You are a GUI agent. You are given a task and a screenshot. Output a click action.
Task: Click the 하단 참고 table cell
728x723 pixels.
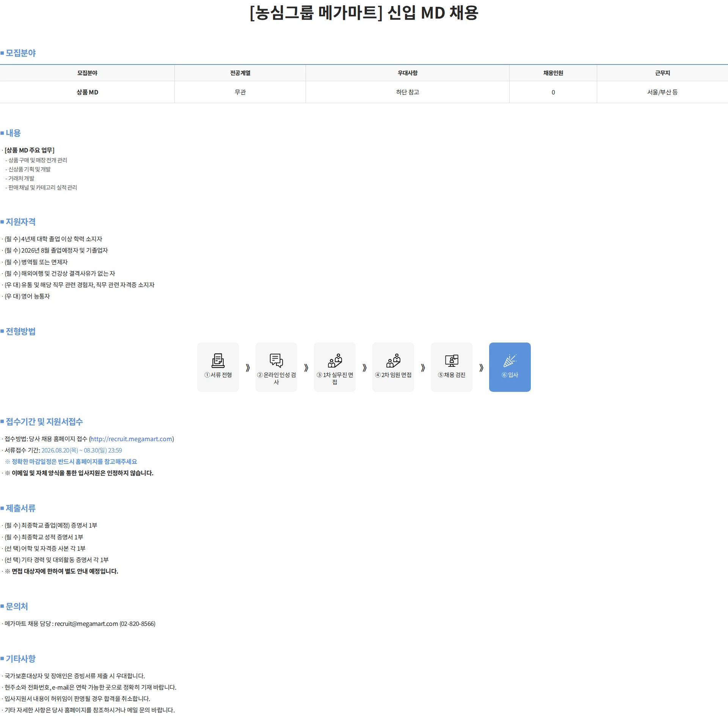pyautogui.click(x=408, y=92)
